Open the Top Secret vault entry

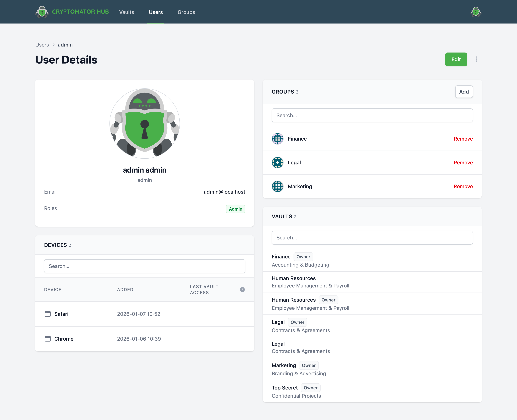click(x=285, y=388)
